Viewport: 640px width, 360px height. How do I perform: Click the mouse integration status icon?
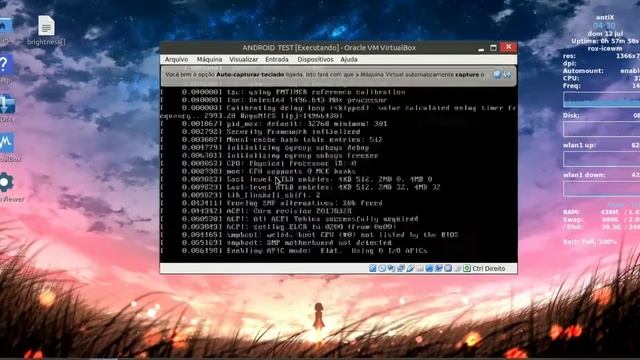pos(457,268)
